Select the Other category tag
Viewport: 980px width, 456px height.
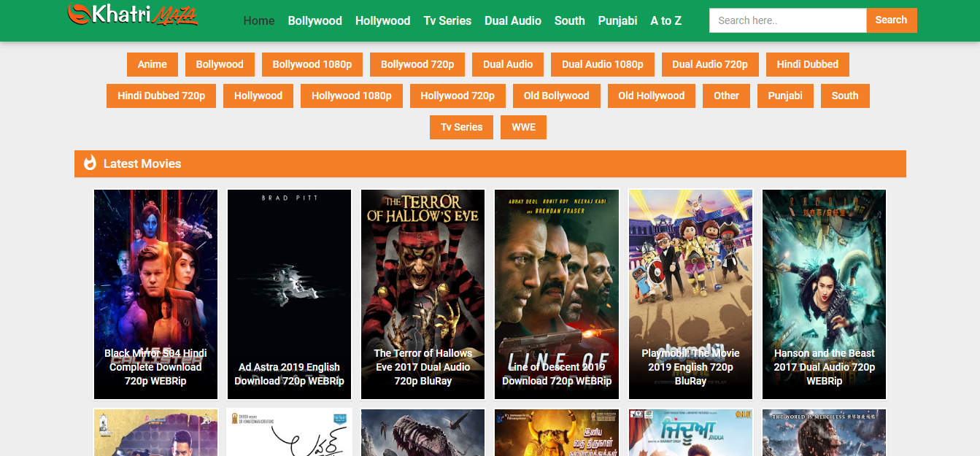point(727,96)
